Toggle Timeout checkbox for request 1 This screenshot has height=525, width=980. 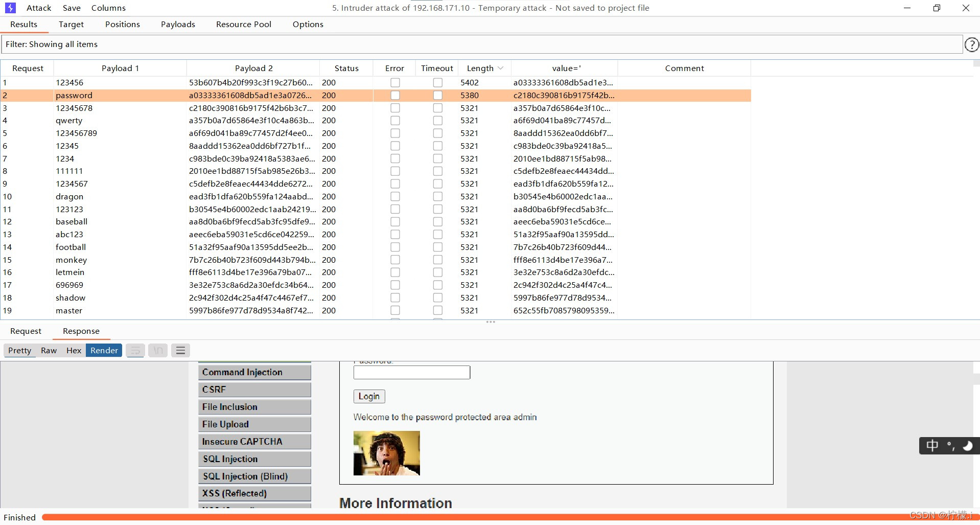click(x=437, y=82)
